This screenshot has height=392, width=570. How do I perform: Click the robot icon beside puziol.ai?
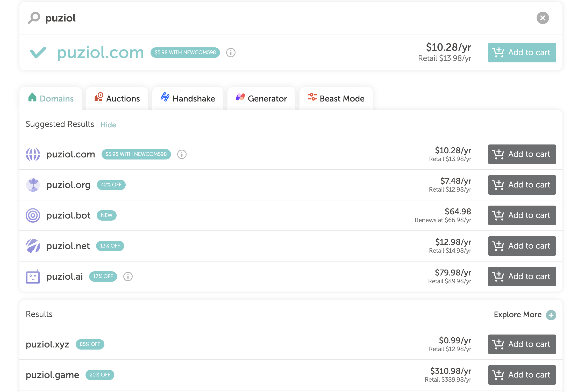click(33, 276)
